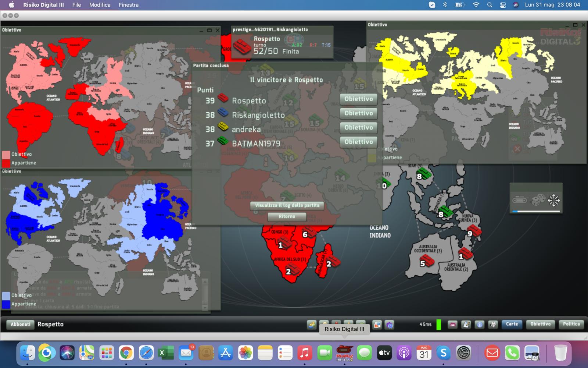Image resolution: width=588 pixels, height=368 pixels.
Task: Show BATMAN1979's Obiettivo
Action: (x=359, y=142)
